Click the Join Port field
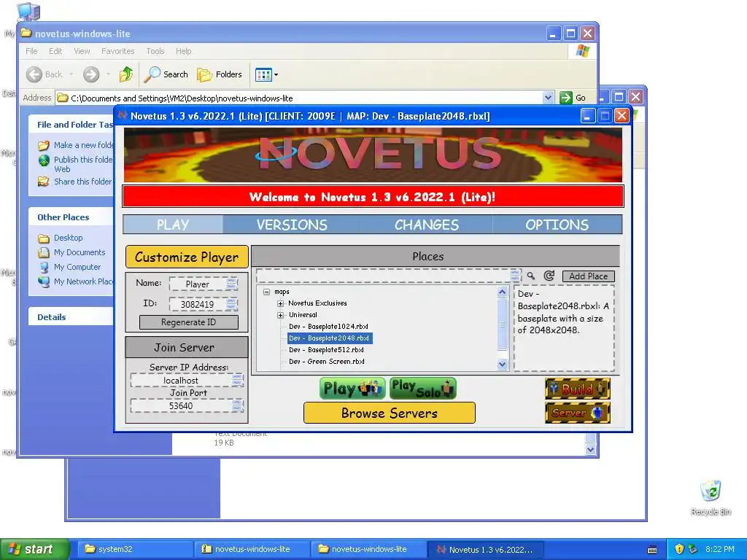 [187, 405]
